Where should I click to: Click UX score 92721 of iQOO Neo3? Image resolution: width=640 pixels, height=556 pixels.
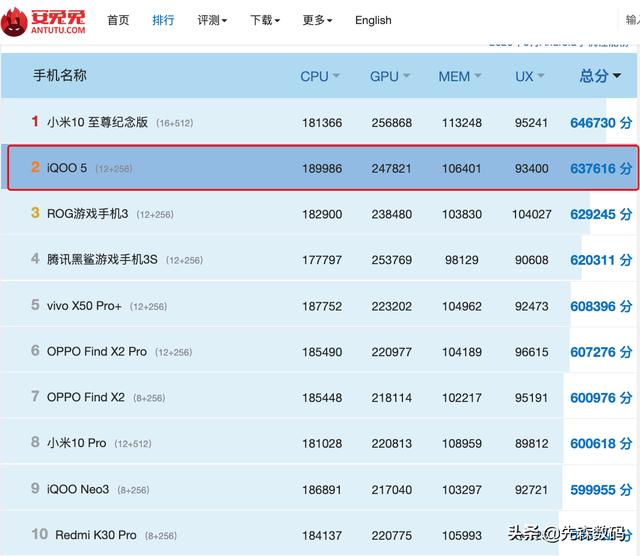(x=531, y=490)
